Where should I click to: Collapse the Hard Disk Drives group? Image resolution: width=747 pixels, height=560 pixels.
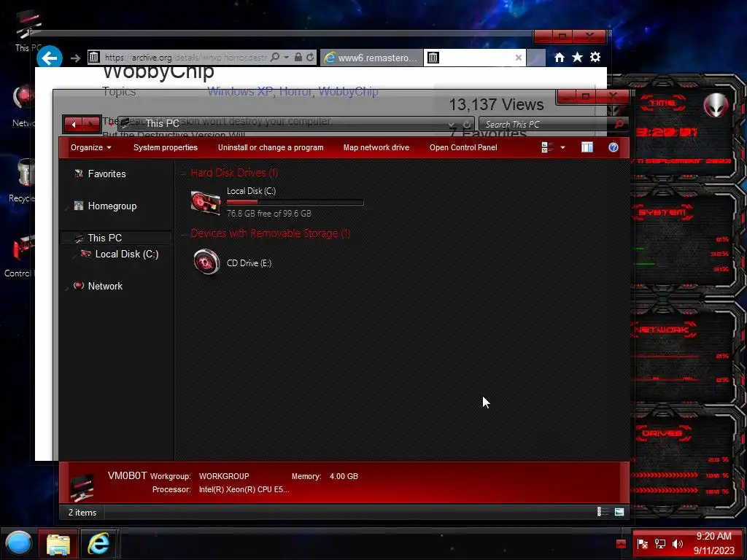pos(183,174)
